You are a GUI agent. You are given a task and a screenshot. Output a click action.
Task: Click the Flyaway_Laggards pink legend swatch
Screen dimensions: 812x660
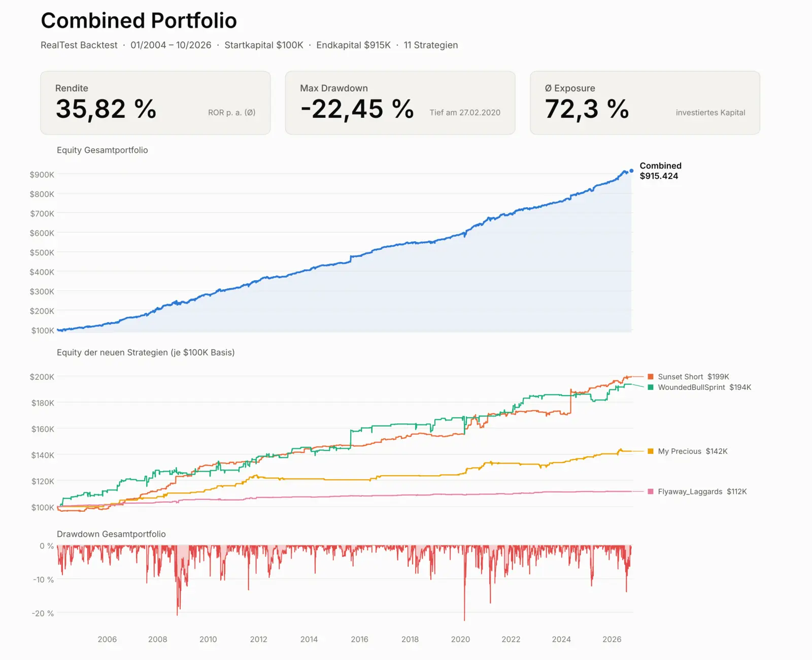click(651, 491)
